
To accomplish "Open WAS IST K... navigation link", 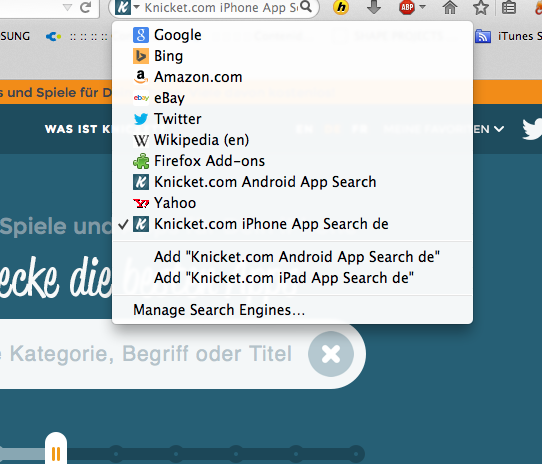I will click(x=78, y=129).
